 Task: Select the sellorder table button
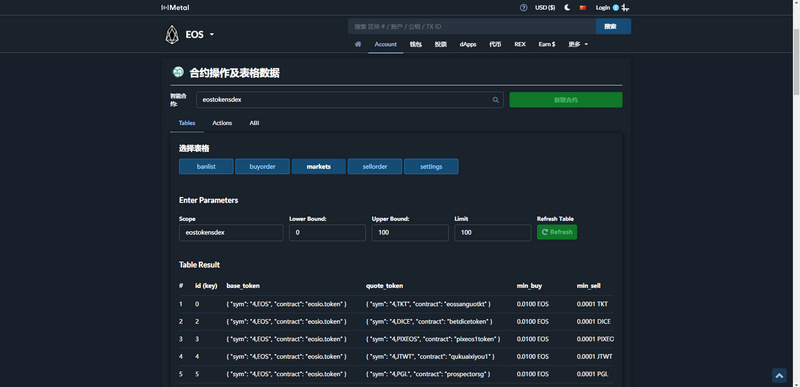[x=375, y=167]
